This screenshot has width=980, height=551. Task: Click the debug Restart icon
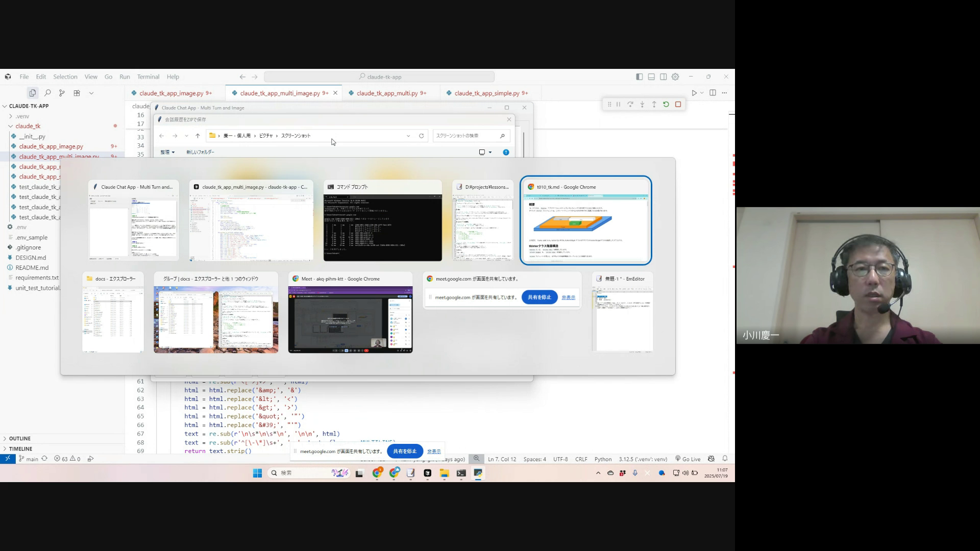tap(666, 104)
